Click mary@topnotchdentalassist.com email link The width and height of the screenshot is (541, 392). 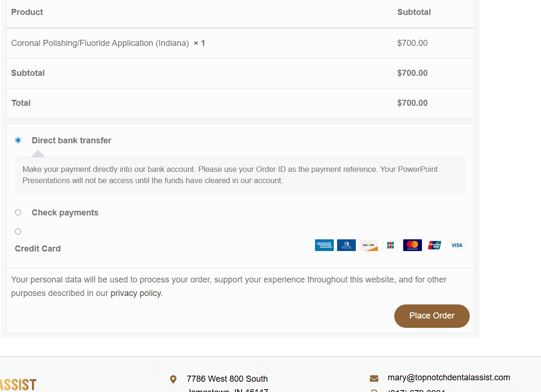(x=449, y=377)
